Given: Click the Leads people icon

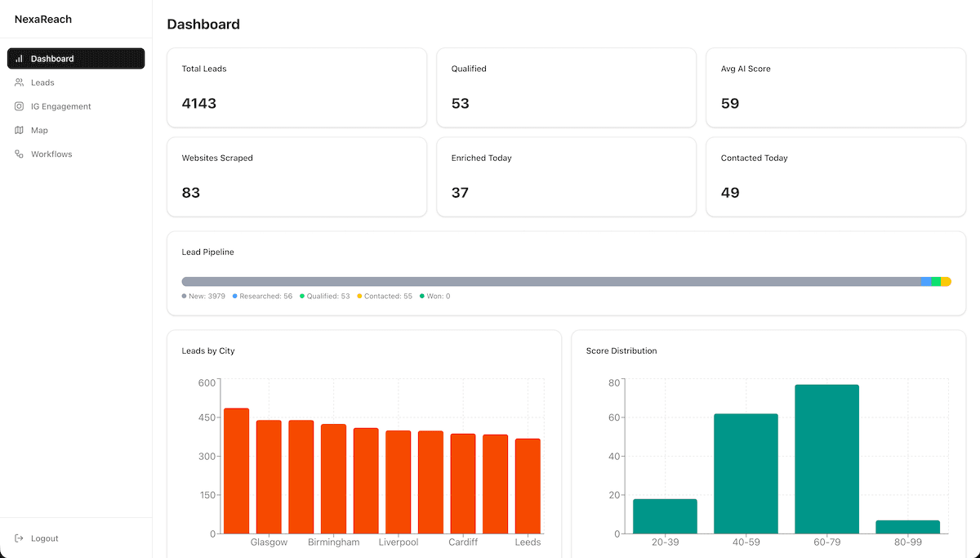Looking at the screenshot, I should click(18, 82).
